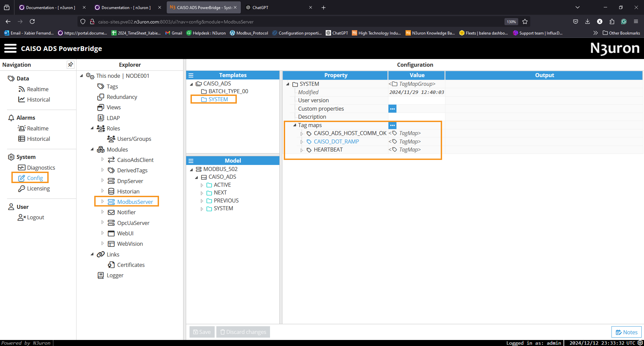This screenshot has width=644, height=346.
Task: Open the Model panel menu icon
Action: point(191,161)
